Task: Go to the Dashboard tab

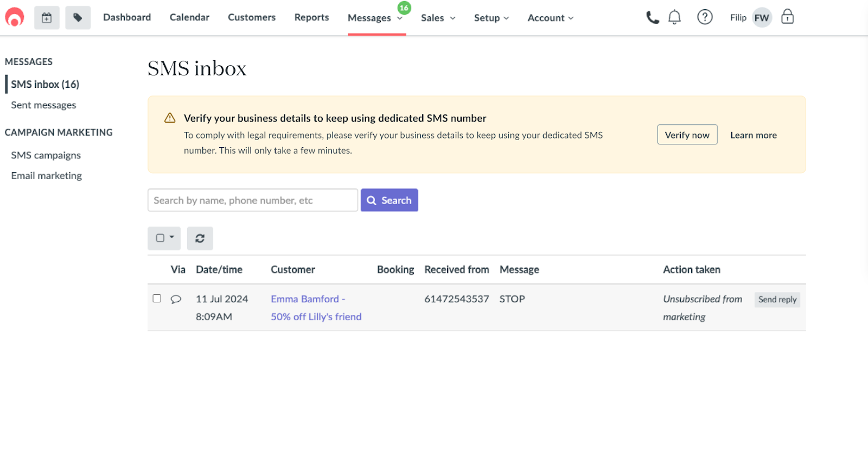Action: pos(127,17)
